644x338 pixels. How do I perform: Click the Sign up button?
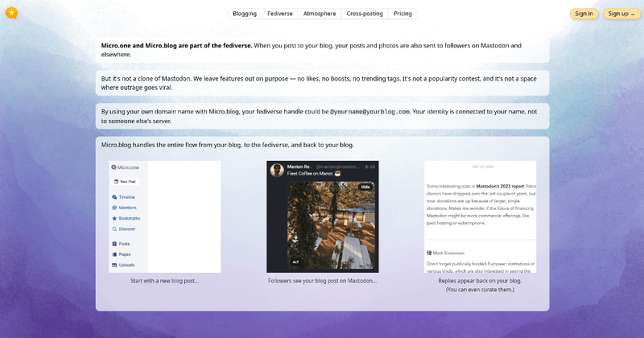pyautogui.click(x=621, y=14)
